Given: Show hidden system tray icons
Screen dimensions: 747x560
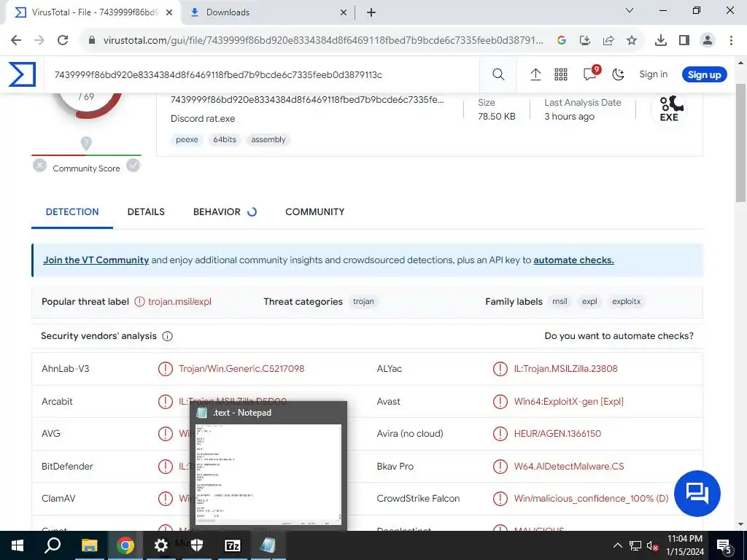Looking at the screenshot, I should click(617, 545).
